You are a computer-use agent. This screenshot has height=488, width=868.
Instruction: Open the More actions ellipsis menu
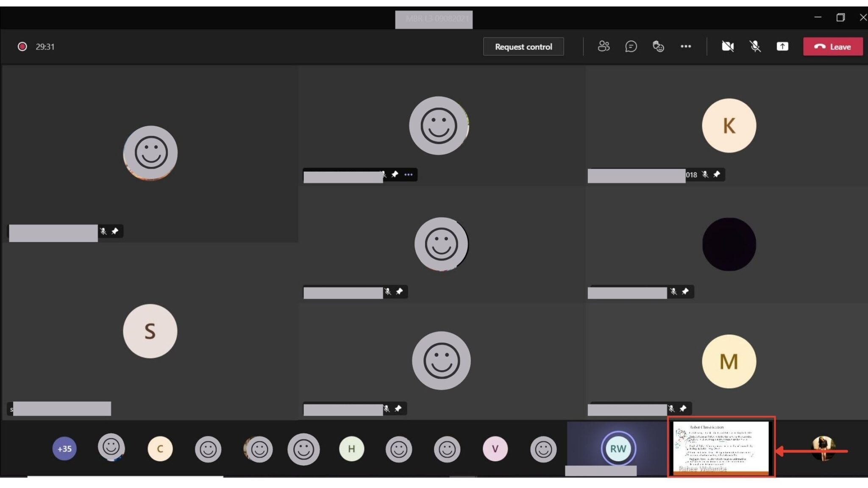tap(685, 46)
